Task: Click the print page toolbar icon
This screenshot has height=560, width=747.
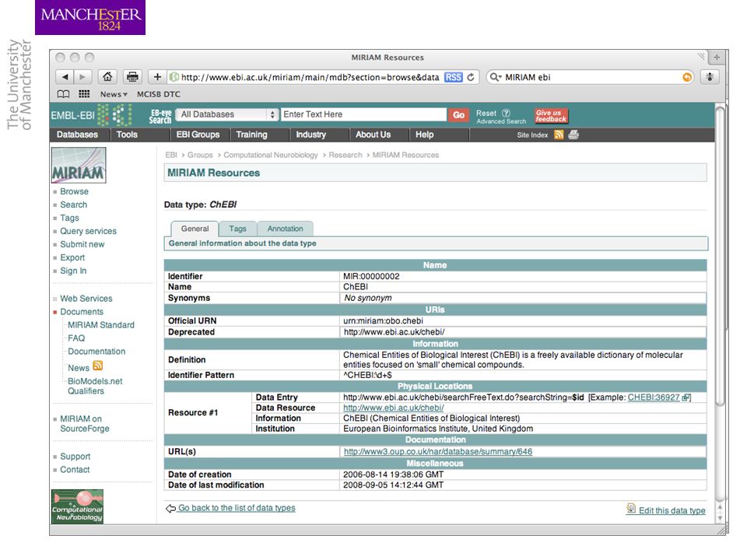Action: (132, 77)
